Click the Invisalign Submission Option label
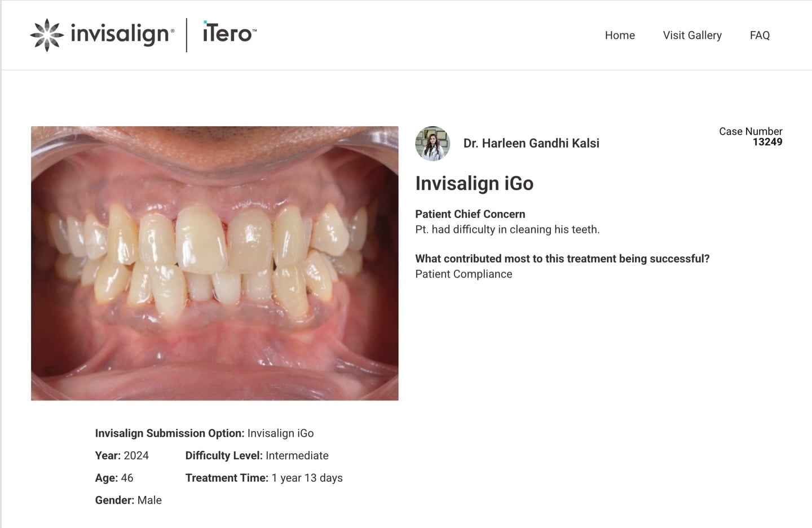The height and width of the screenshot is (528, 812). (169, 433)
